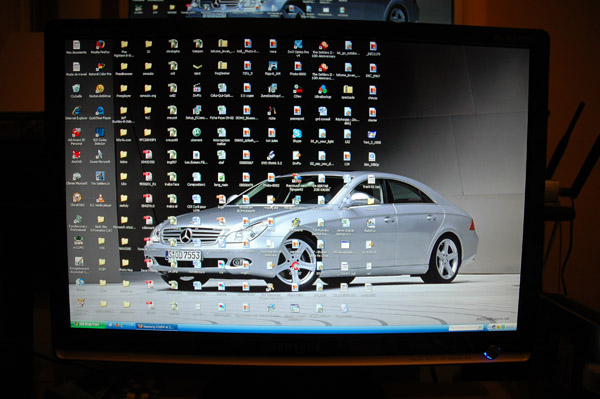The image size is (600, 399).
Task: Select the UltraBackup desktop icon
Action: [323, 91]
